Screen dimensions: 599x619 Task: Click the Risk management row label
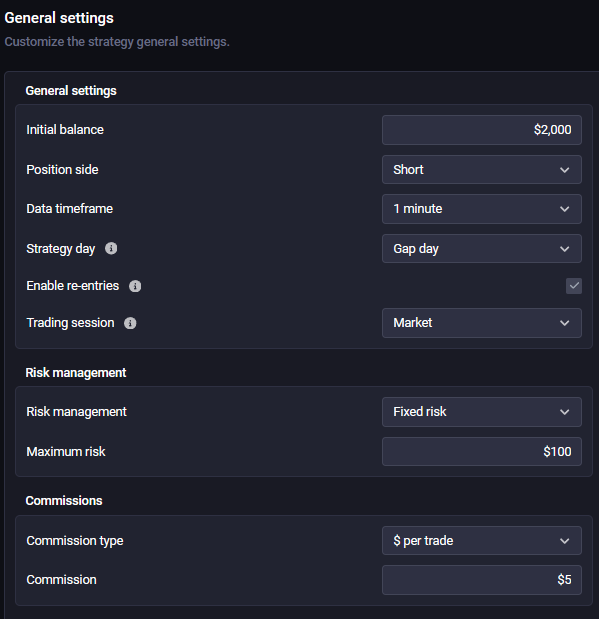pyautogui.click(x=76, y=412)
